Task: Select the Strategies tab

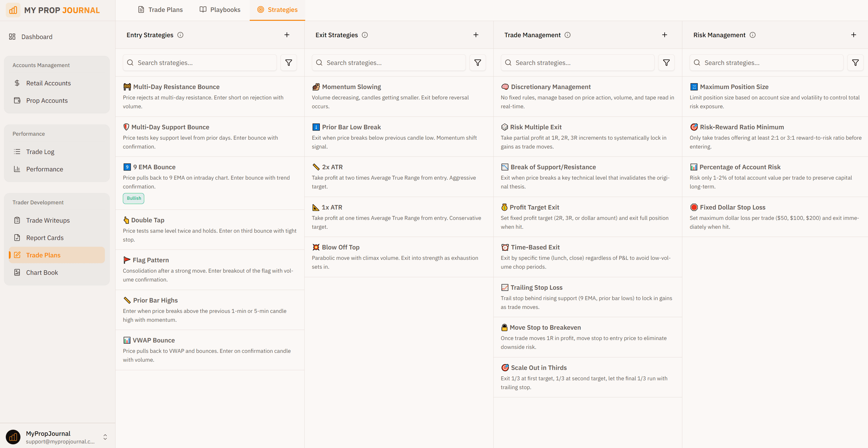Action: click(277, 10)
